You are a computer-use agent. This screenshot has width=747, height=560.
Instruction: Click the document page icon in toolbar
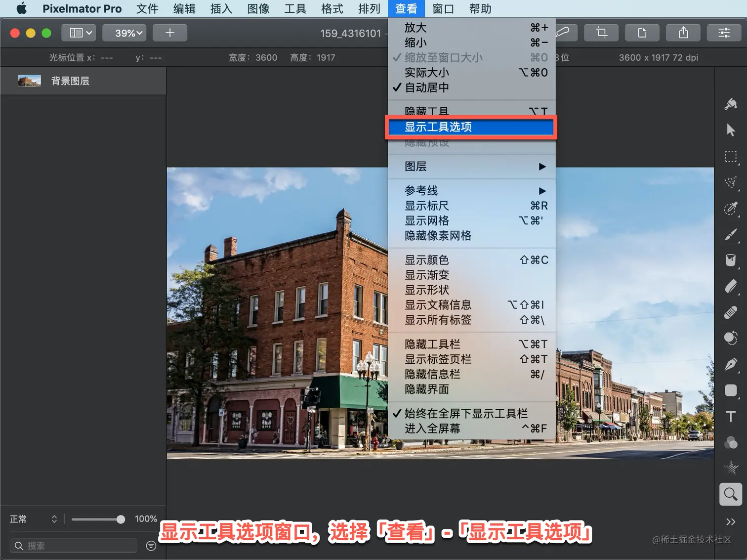tap(642, 33)
